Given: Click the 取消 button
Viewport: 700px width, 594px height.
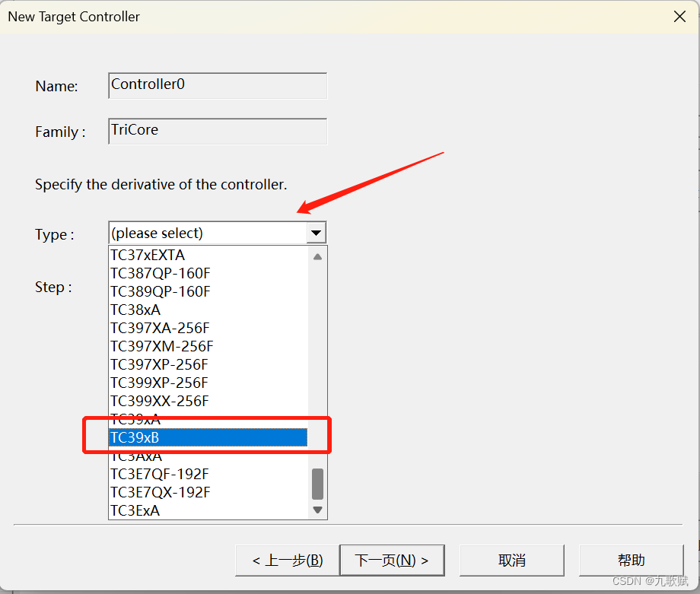Looking at the screenshot, I should (511, 561).
